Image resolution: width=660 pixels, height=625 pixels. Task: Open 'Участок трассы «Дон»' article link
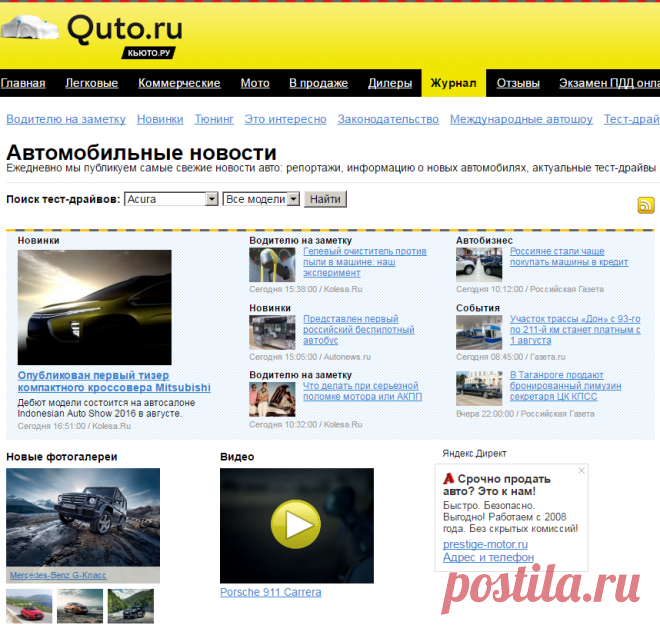click(575, 330)
